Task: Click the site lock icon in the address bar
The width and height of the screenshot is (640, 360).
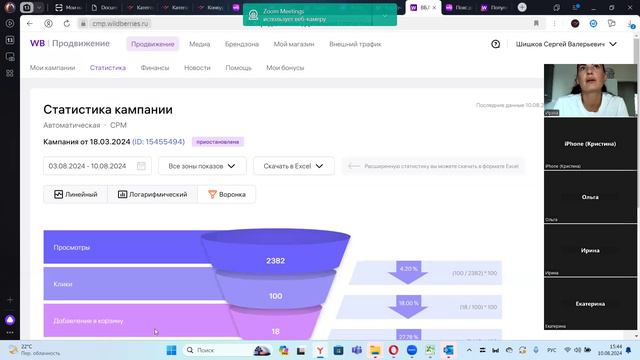Action: point(83,24)
